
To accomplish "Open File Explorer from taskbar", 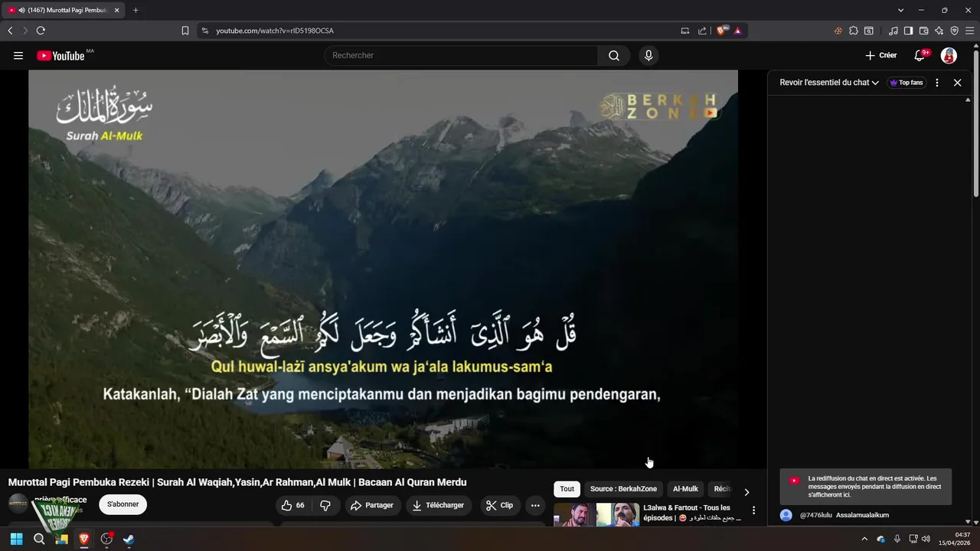I will pos(62,539).
